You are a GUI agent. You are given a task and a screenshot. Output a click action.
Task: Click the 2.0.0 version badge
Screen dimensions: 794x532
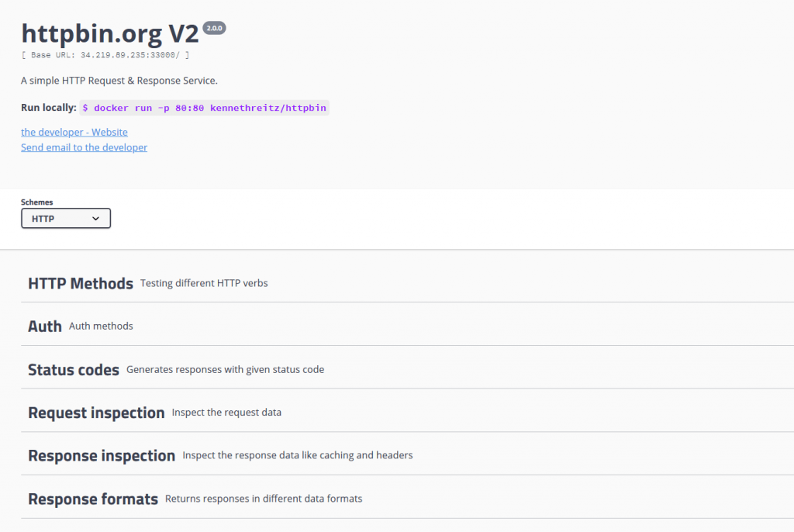point(214,29)
